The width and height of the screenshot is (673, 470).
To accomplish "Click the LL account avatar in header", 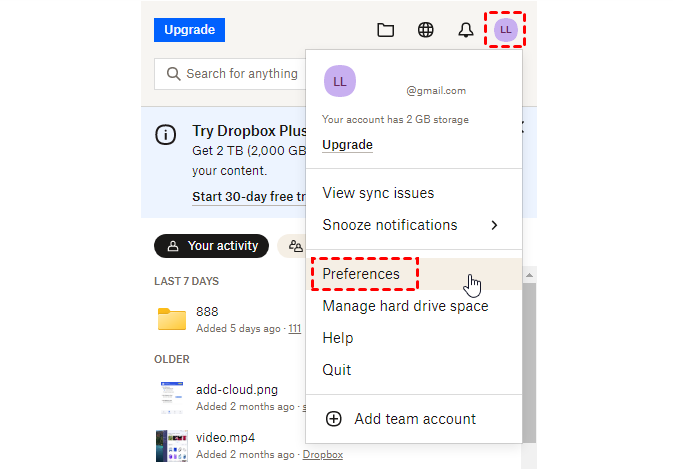I will point(505,30).
